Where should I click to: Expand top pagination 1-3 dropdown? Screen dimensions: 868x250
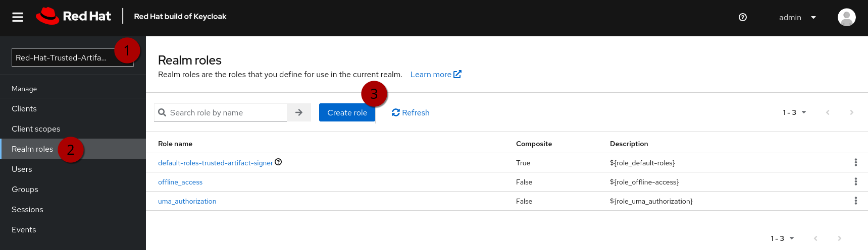[794, 112]
